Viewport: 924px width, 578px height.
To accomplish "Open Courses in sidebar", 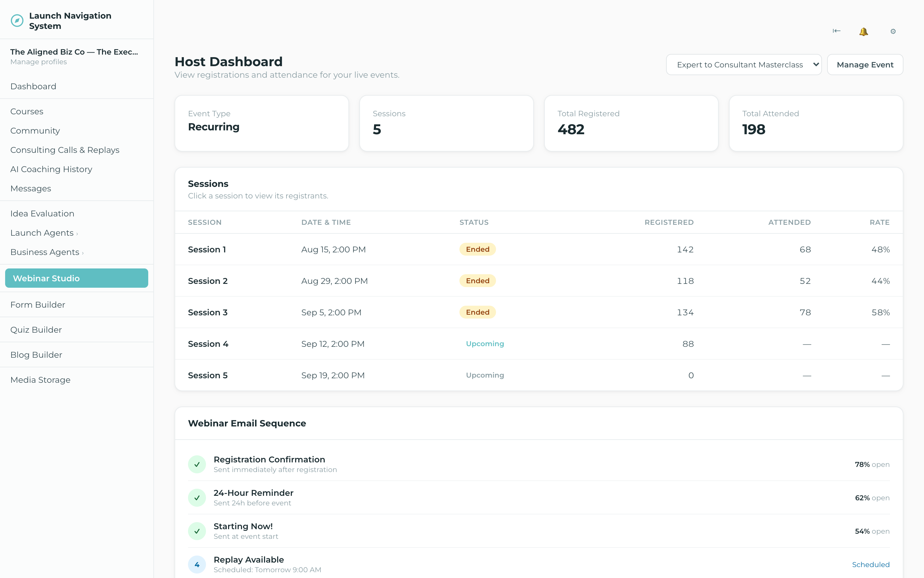I will [27, 112].
